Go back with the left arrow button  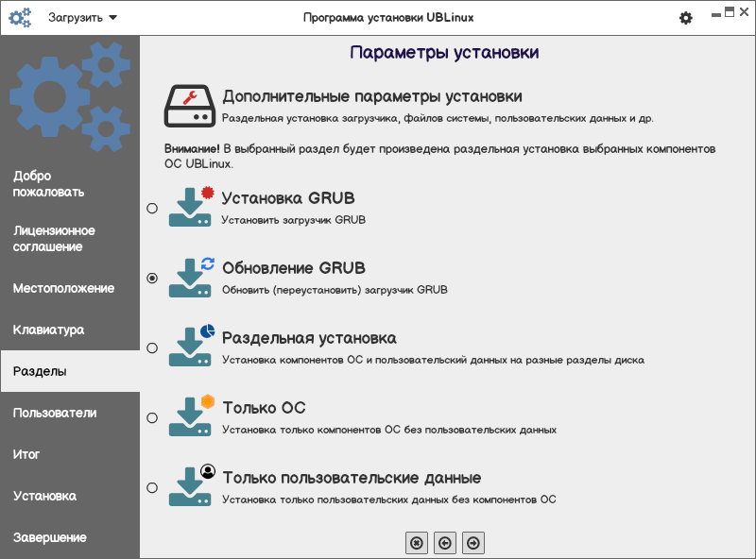[445, 543]
